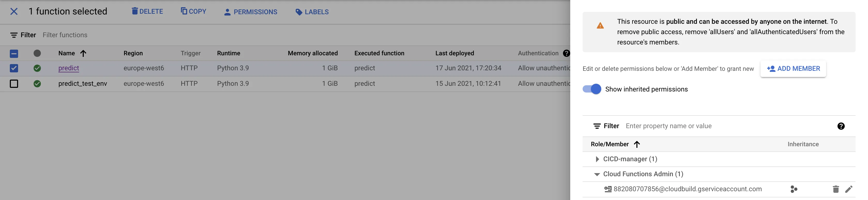868x200 pixels.
Task: Close the function selection with X icon
Action: tap(14, 11)
